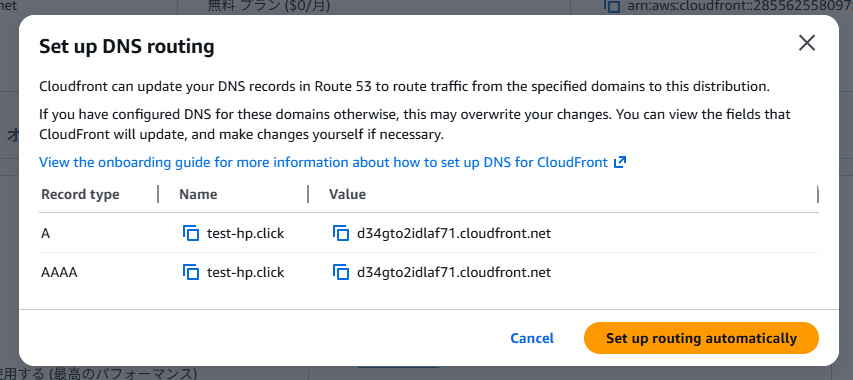Image resolution: width=853 pixels, height=380 pixels.
Task: Click Set up routing automatically
Action: [x=701, y=338]
